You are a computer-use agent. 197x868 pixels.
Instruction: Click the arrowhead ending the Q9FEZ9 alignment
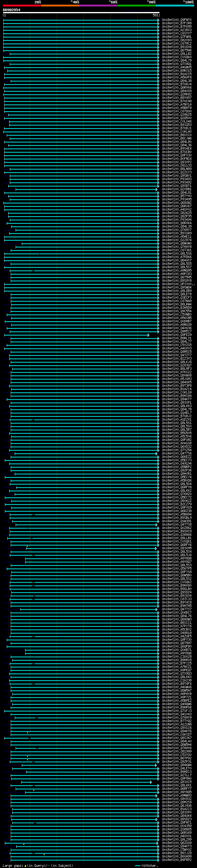(x=148, y=335)
